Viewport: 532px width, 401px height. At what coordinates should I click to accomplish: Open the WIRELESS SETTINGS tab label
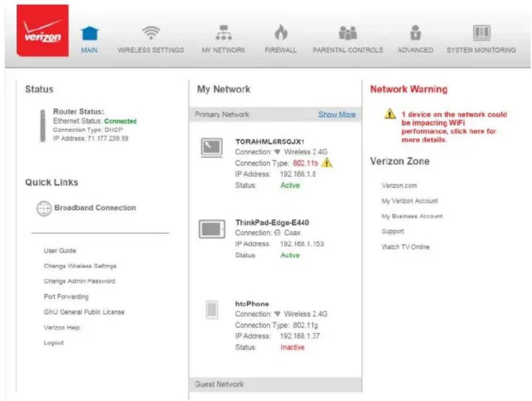[151, 50]
